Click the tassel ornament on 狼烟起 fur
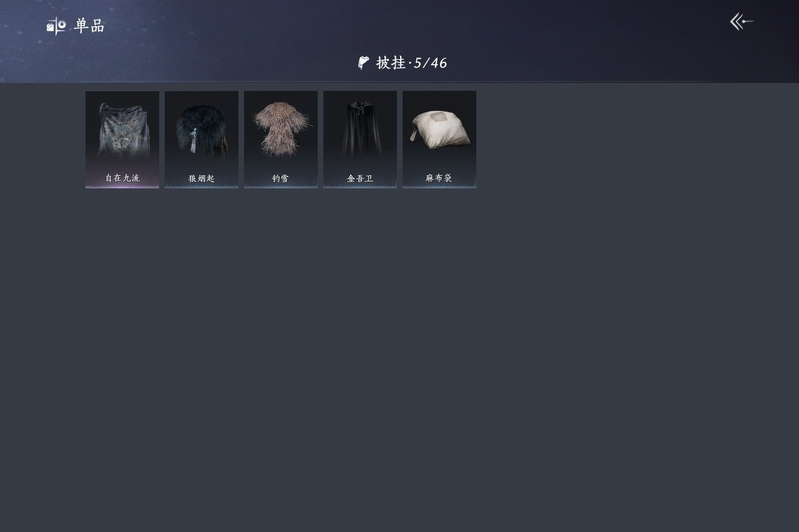Viewport: 799px width, 532px height. coord(194,141)
